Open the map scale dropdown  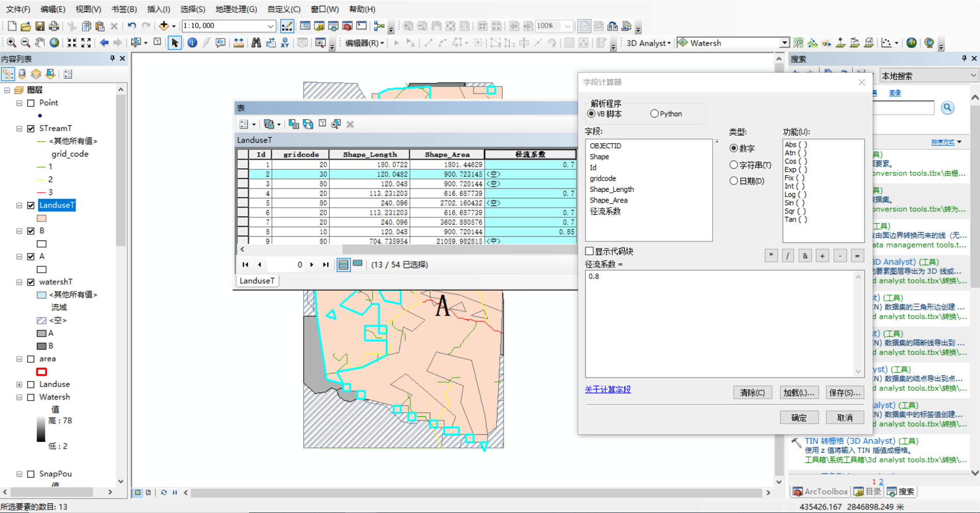click(x=270, y=26)
